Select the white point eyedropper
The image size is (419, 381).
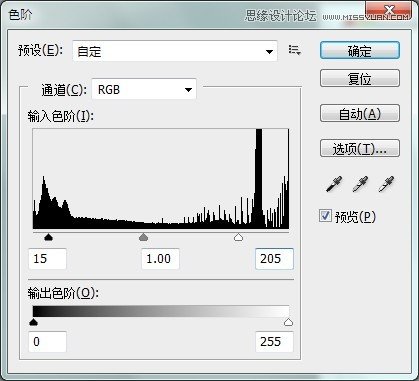click(386, 184)
